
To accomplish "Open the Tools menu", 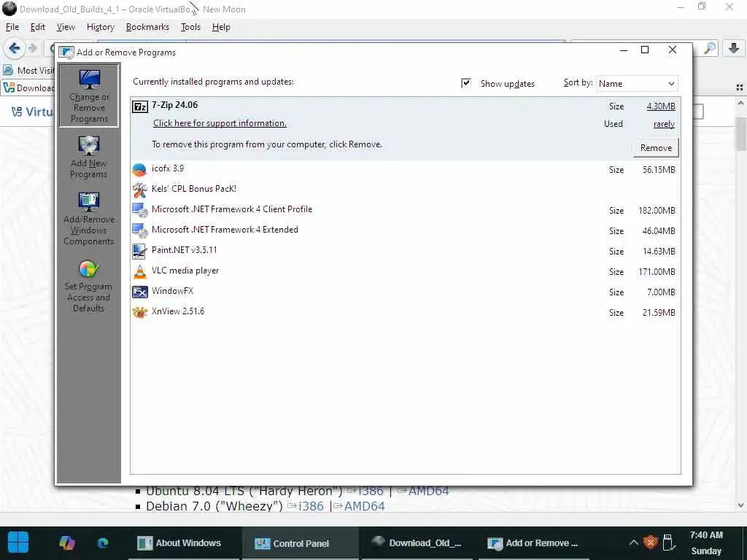I will 190,27.
